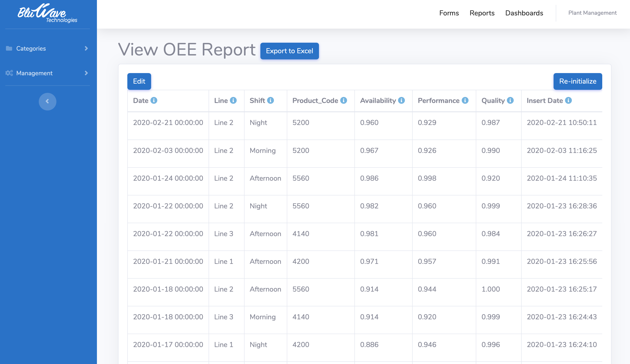Expand the Management chevron
Viewport: 630px width, 364px height.
[x=86, y=73]
